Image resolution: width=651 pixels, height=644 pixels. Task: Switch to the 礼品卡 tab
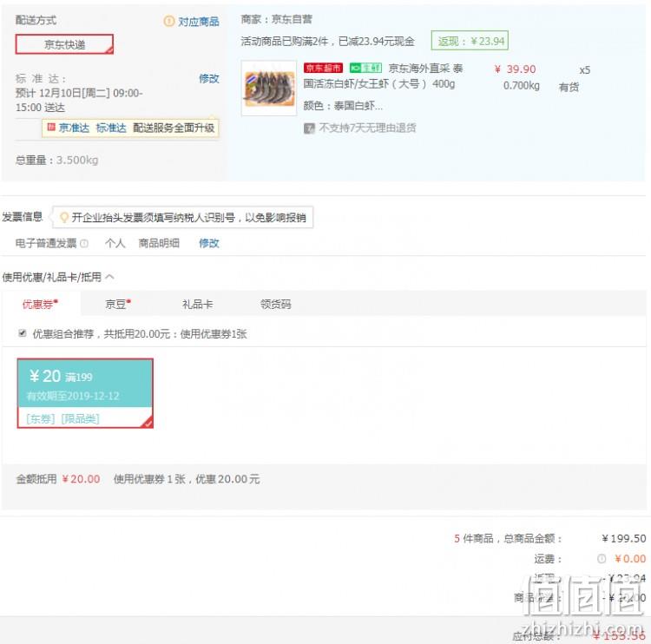coord(197,304)
